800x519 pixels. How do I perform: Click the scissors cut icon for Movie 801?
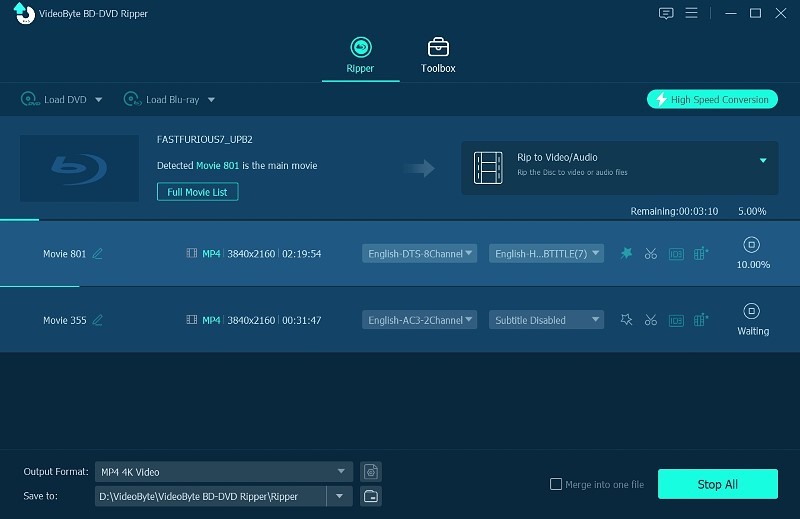pyautogui.click(x=651, y=254)
